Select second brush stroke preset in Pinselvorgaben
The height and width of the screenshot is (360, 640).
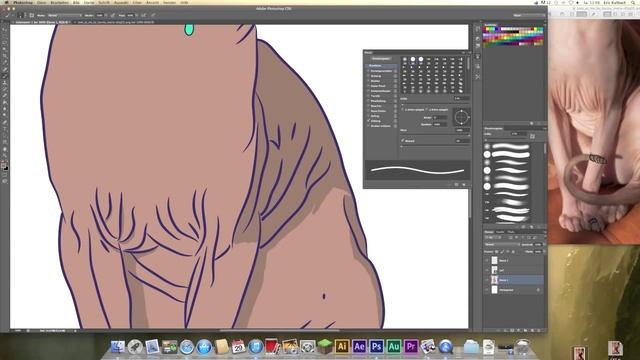(511, 154)
